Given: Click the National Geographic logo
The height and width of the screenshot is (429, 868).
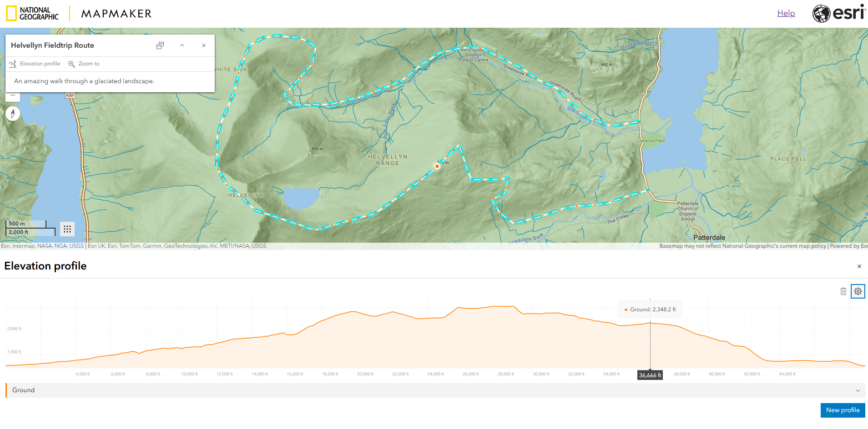Looking at the screenshot, I should [32, 13].
